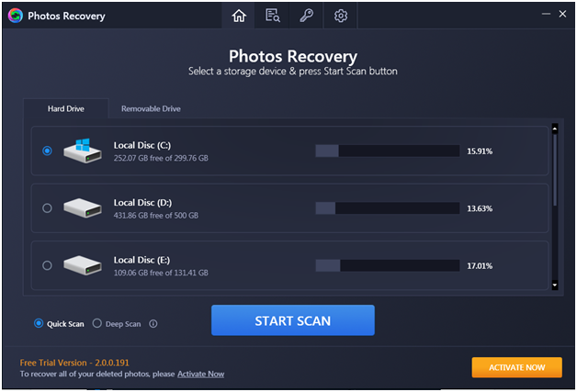Click the key registration icon
Screen dimensions: 577x392
pyautogui.click(x=307, y=16)
